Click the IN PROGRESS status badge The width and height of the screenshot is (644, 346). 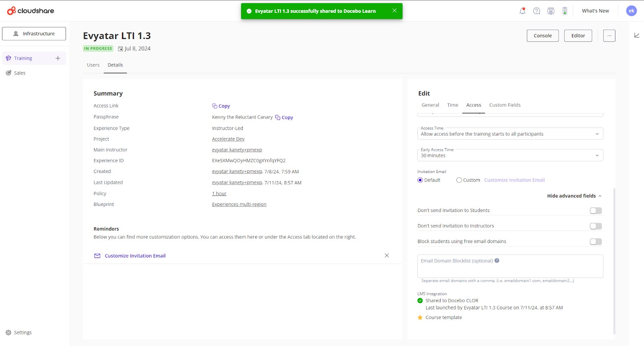[98, 49]
